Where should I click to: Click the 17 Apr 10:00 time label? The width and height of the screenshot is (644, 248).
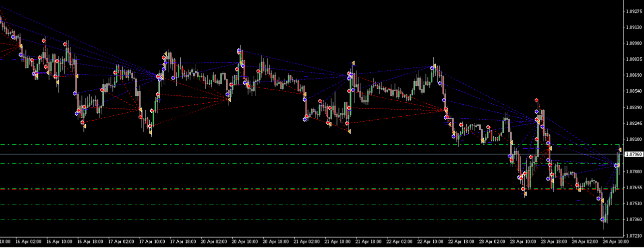152,242
